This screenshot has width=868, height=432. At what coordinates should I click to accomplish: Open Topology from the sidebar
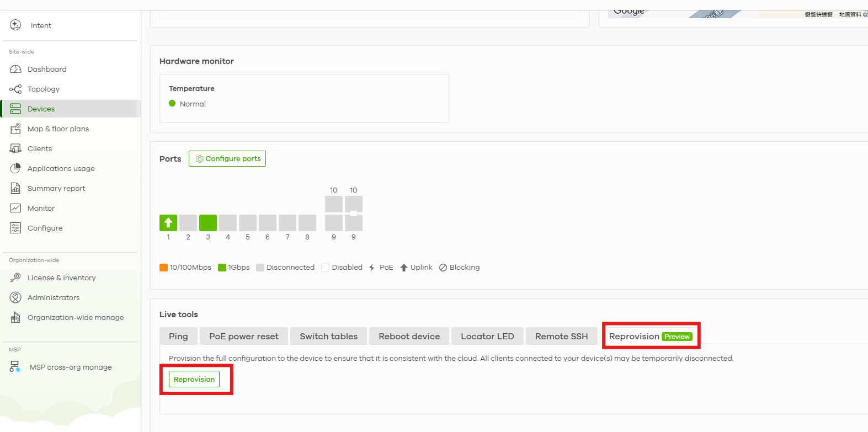click(x=44, y=89)
